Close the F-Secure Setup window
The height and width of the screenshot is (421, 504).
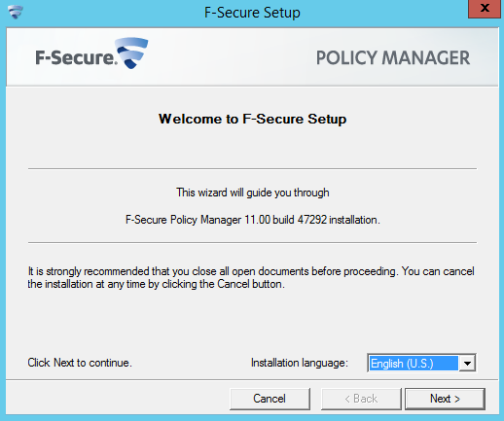[485, 9]
